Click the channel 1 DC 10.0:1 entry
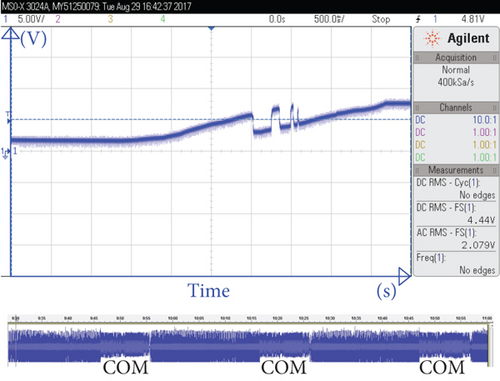 [456, 120]
